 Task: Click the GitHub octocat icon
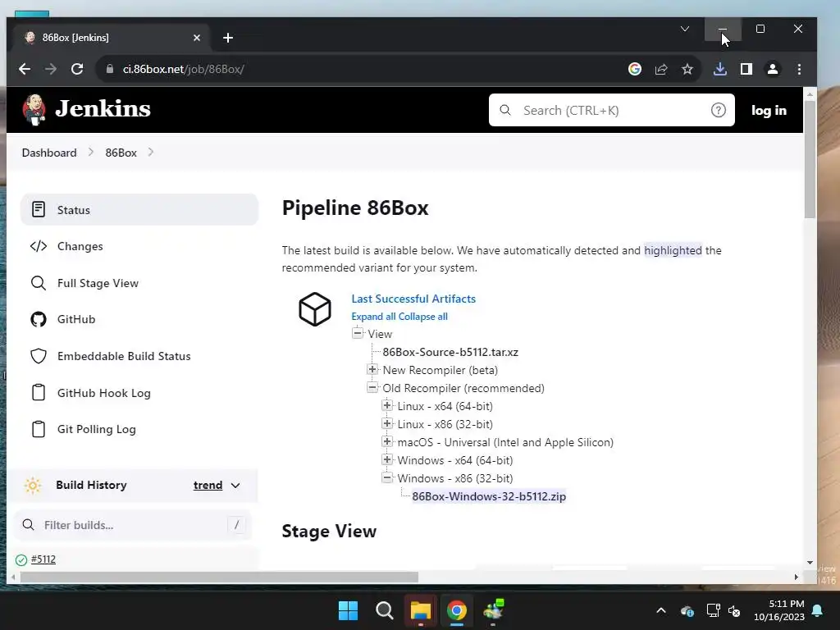pos(39,320)
